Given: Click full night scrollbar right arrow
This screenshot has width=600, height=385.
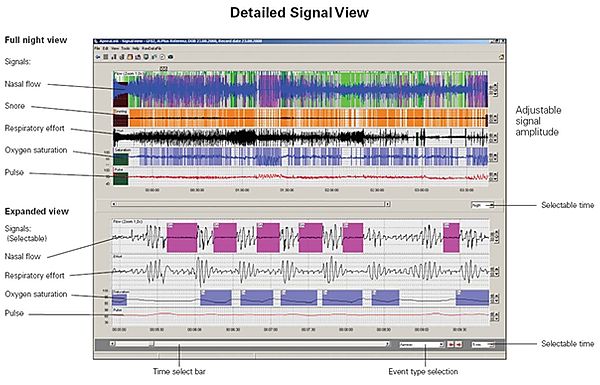Looking at the screenshot, I should 387,204.
